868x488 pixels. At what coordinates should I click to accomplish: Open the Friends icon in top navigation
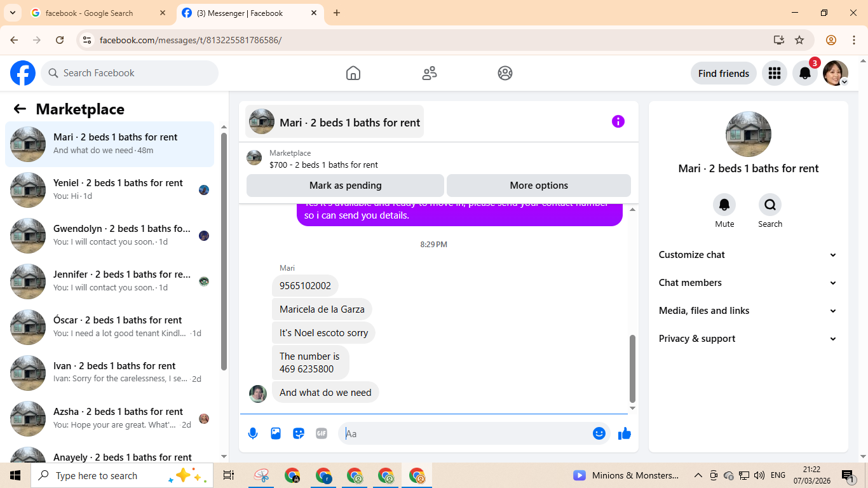430,73
